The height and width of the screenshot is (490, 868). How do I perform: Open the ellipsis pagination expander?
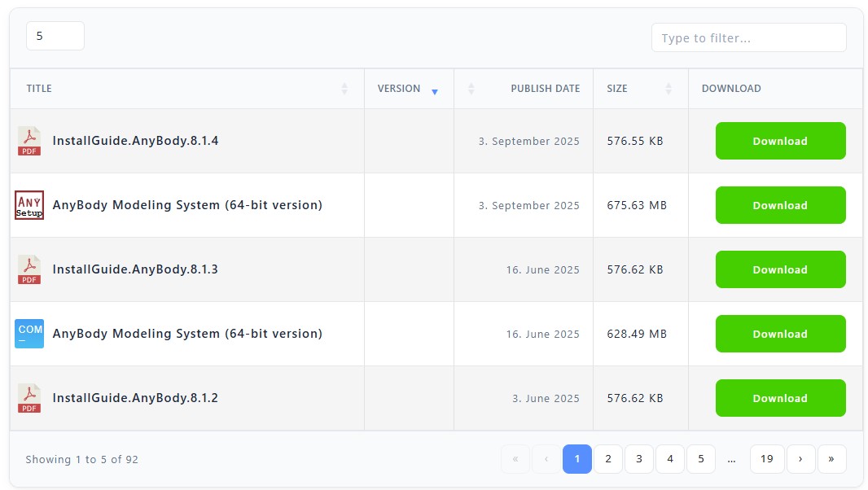click(x=732, y=459)
